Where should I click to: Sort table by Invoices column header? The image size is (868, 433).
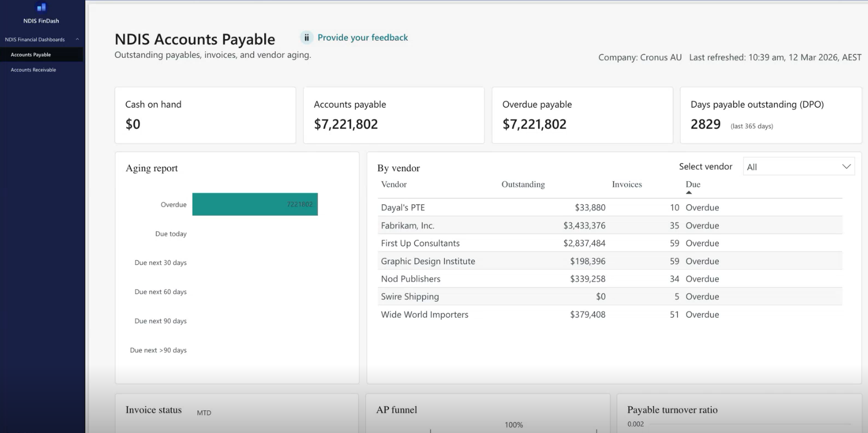point(626,185)
